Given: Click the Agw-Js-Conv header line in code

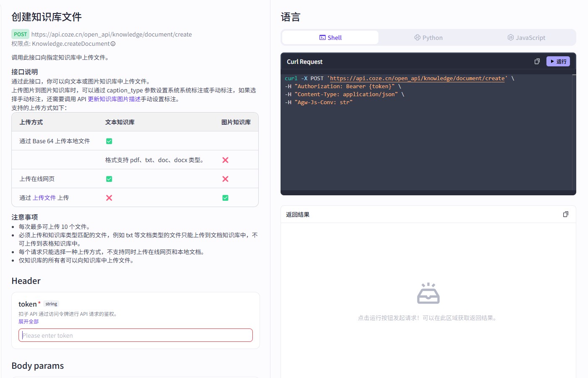Looking at the screenshot, I should click(318, 102).
